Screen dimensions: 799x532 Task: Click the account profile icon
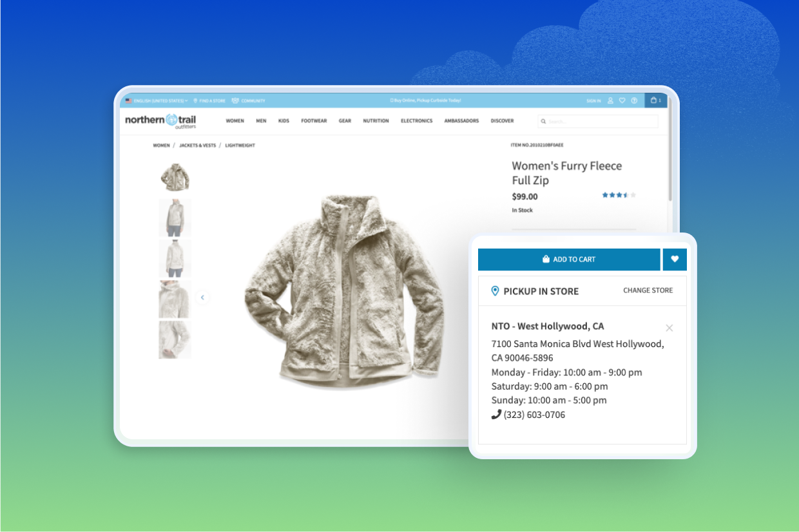click(610, 100)
